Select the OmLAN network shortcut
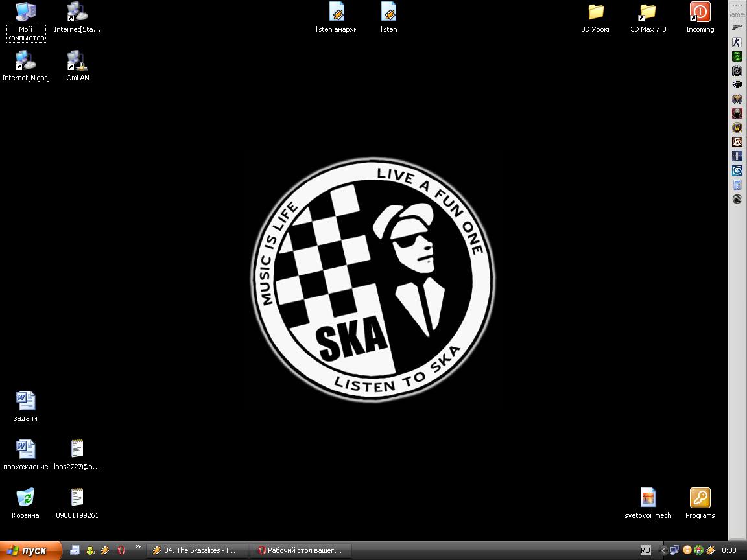Screen dimensions: 747x560 [77, 66]
